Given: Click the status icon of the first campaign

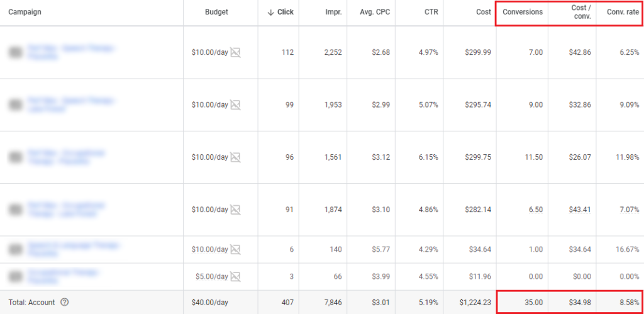Looking at the screenshot, I should pos(12,52).
